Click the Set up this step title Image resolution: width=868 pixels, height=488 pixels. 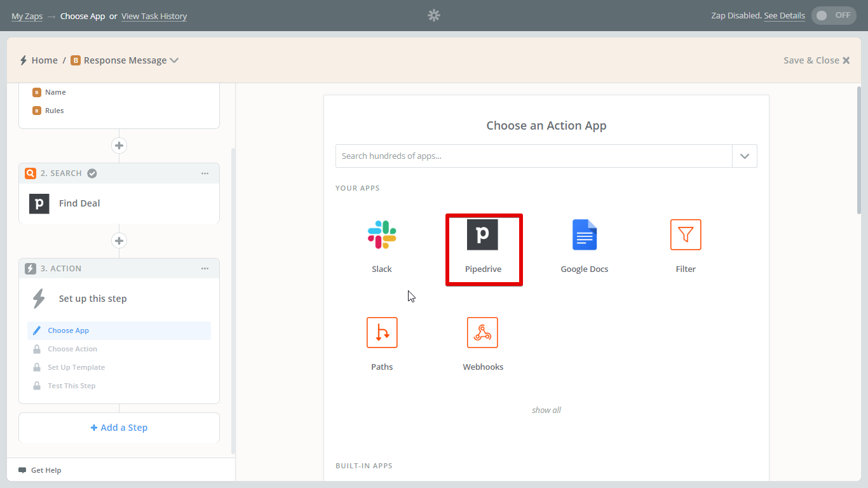(x=93, y=299)
